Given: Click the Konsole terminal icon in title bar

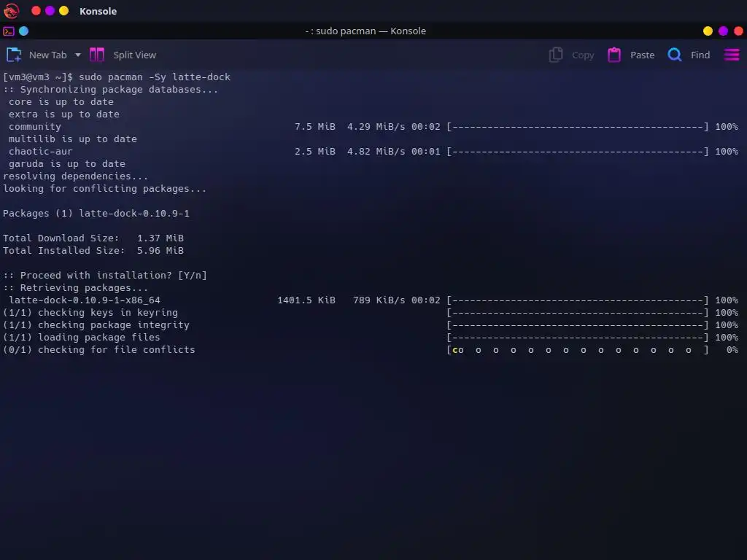Looking at the screenshot, I should (x=9, y=31).
